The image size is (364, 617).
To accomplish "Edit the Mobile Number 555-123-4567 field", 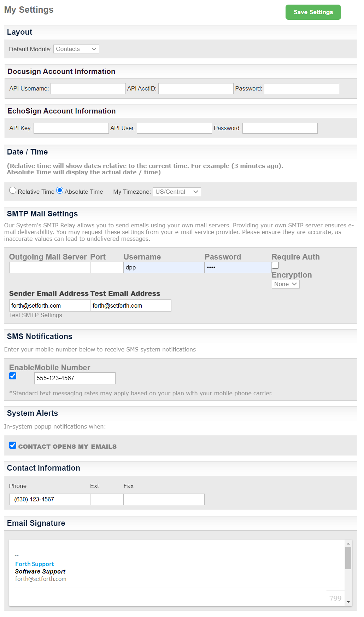I will point(75,378).
